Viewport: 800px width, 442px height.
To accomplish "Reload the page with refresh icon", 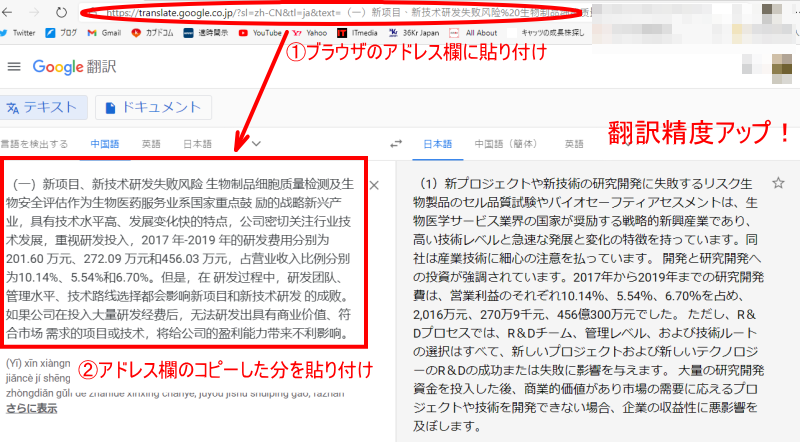I will (61, 12).
